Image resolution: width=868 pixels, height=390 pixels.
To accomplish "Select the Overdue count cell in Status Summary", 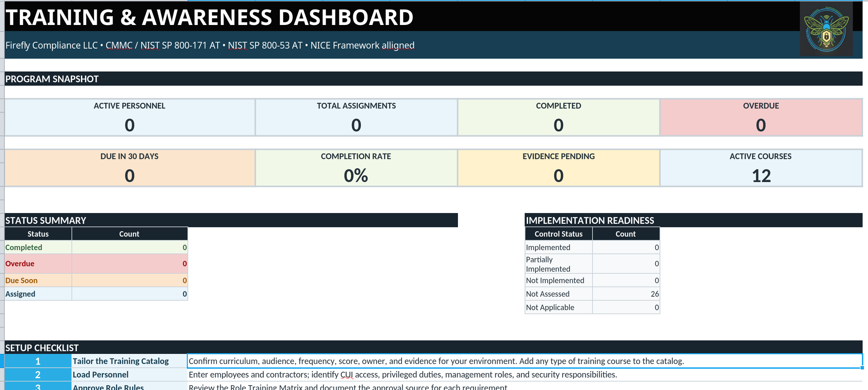I will [x=130, y=264].
